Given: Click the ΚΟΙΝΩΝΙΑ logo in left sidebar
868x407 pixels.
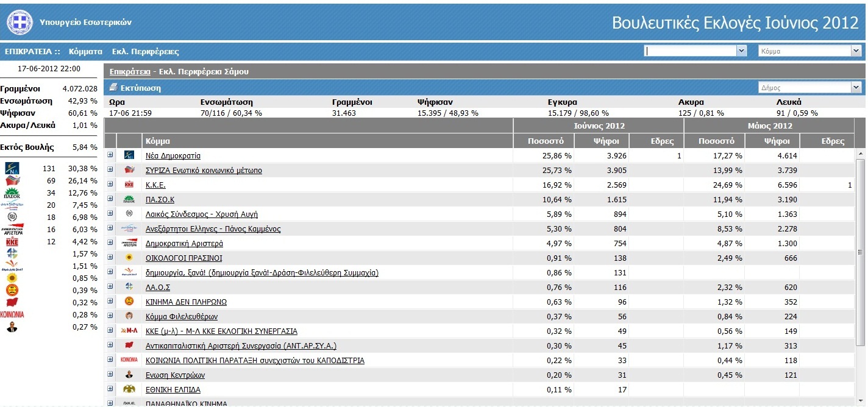Looking at the screenshot, I should 12,315.
